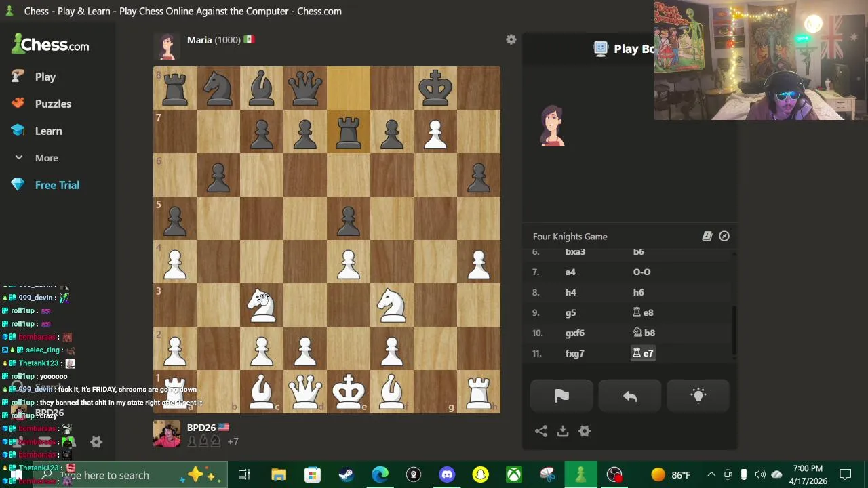
Task: Select move 10 Nb8 in move list
Action: [x=644, y=333]
